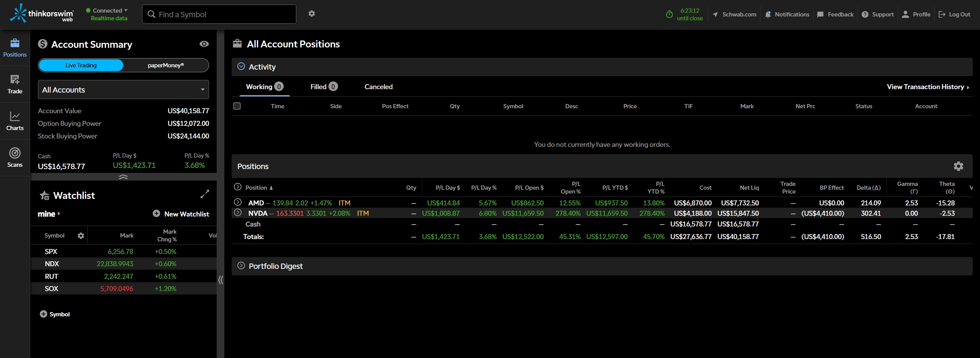980x358 pixels.
Task: Switch to Live Trading mode
Action: (81, 65)
